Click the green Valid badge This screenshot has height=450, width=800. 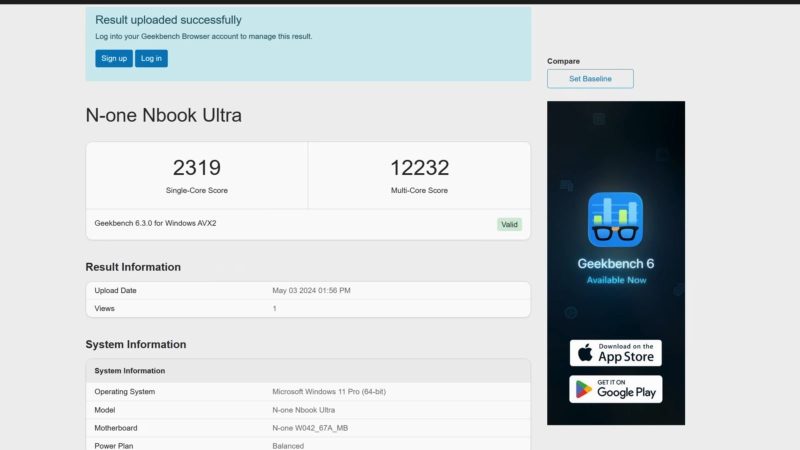coord(509,224)
